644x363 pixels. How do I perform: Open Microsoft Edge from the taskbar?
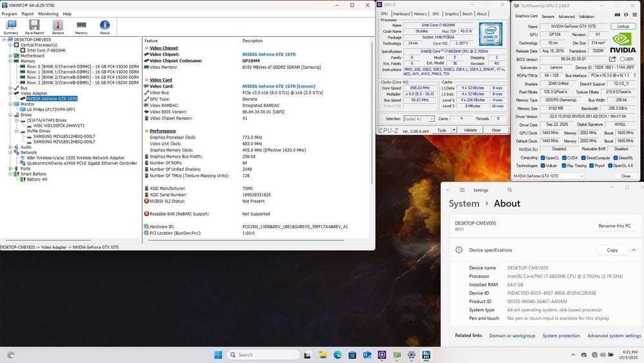pyautogui.click(x=337, y=355)
